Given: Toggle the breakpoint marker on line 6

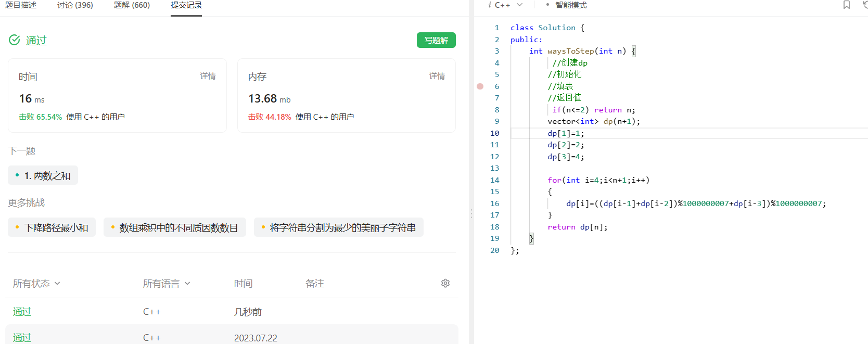Looking at the screenshot, I should pos(480,86).
